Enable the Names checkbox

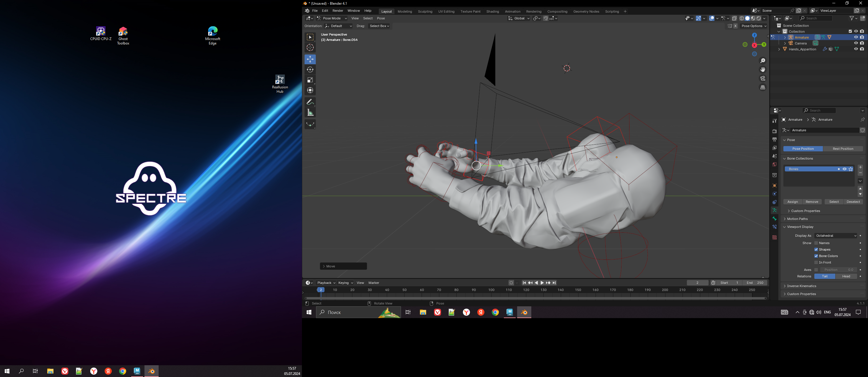[x=816, y=243]
